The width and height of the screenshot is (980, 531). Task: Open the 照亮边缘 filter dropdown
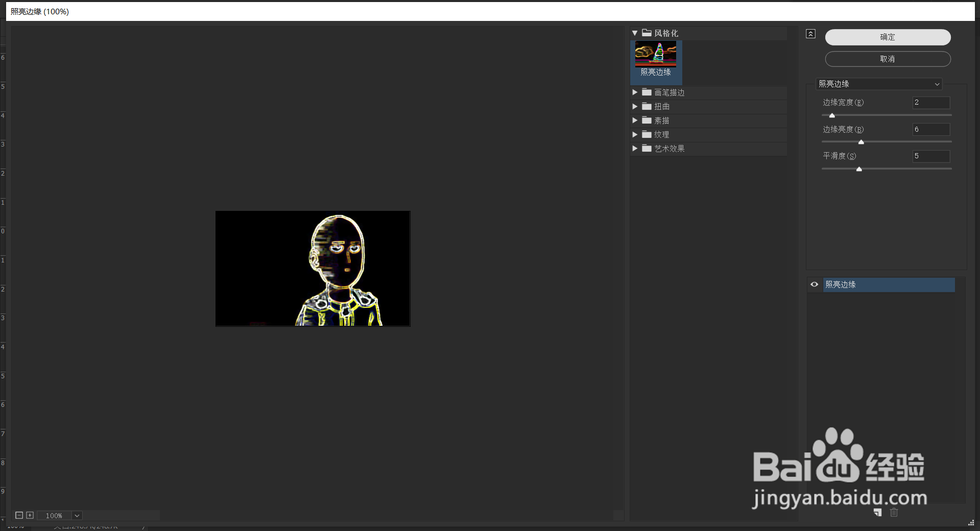click(879, 84)
